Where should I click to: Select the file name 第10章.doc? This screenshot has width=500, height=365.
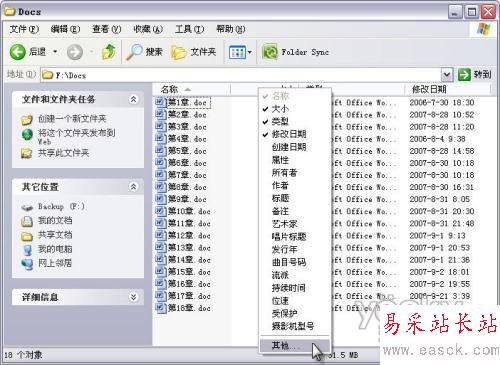click(189, 211)
